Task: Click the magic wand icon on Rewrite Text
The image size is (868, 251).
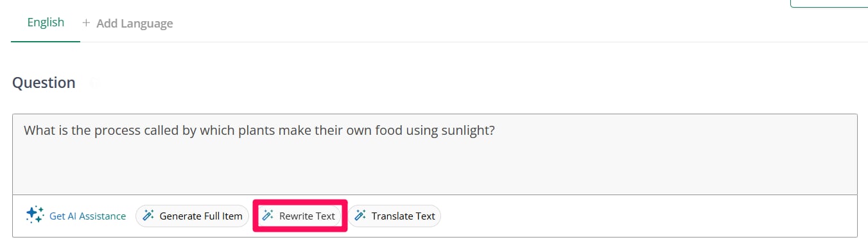Action: pyautogui.click(x=268, y=216)
